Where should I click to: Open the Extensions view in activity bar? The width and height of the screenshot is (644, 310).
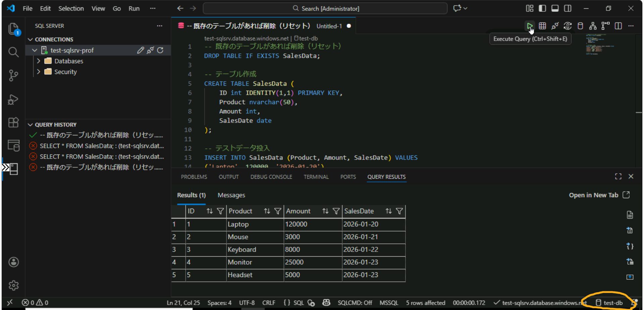[x=13, y=122]
